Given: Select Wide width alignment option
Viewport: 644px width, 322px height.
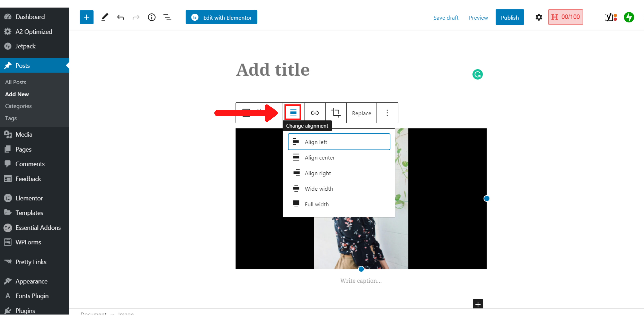Looking at the screenshot, I should [318, 188].
